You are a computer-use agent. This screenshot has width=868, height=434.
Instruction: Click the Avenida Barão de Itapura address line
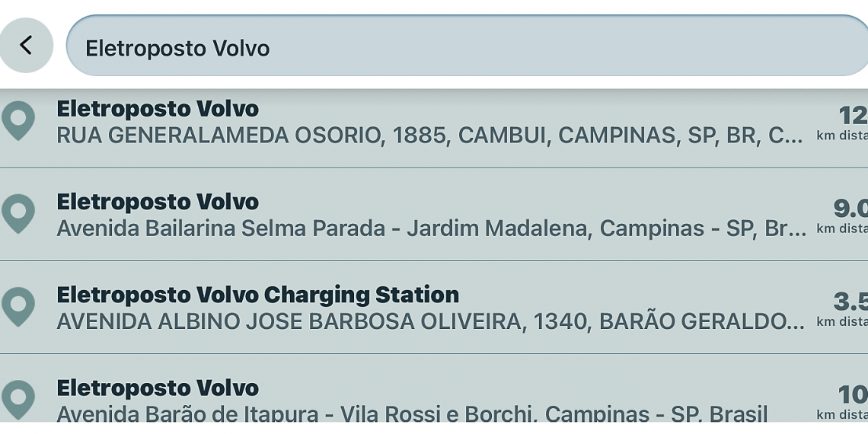[411, 413]
